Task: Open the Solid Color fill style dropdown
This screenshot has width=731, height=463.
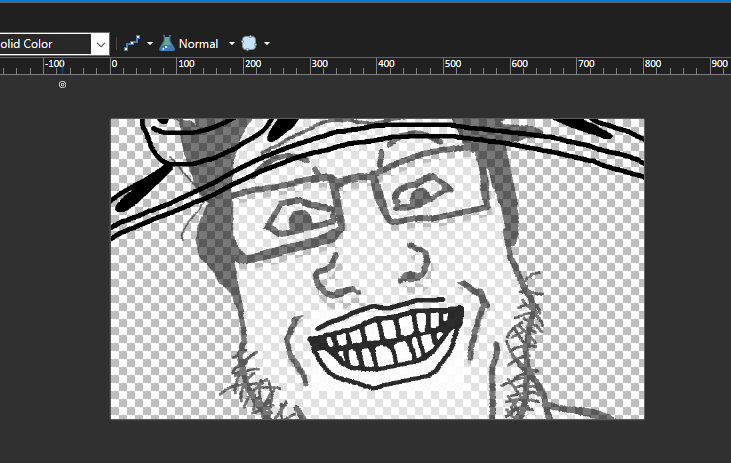Action: coord(100,44)
